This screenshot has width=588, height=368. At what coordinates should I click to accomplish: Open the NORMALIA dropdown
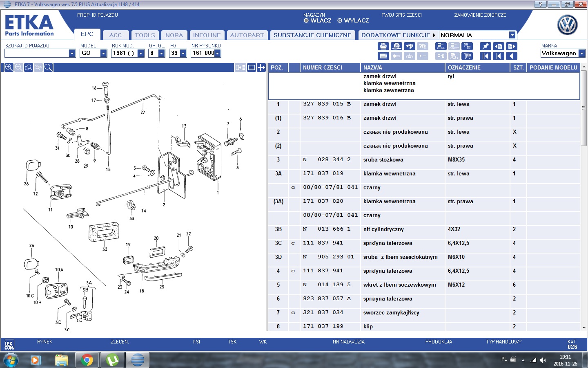coord(512,35)
